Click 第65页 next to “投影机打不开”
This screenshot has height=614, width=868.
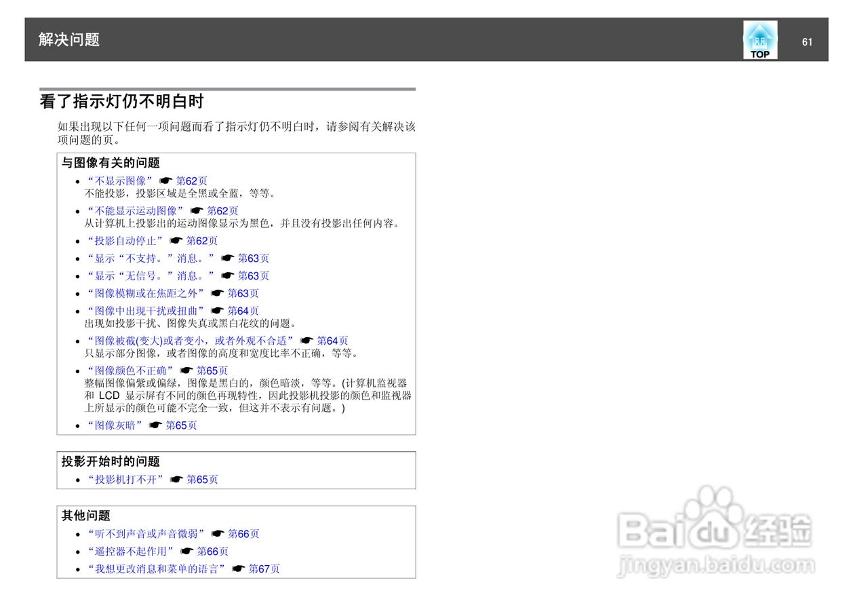click(203, 480)
